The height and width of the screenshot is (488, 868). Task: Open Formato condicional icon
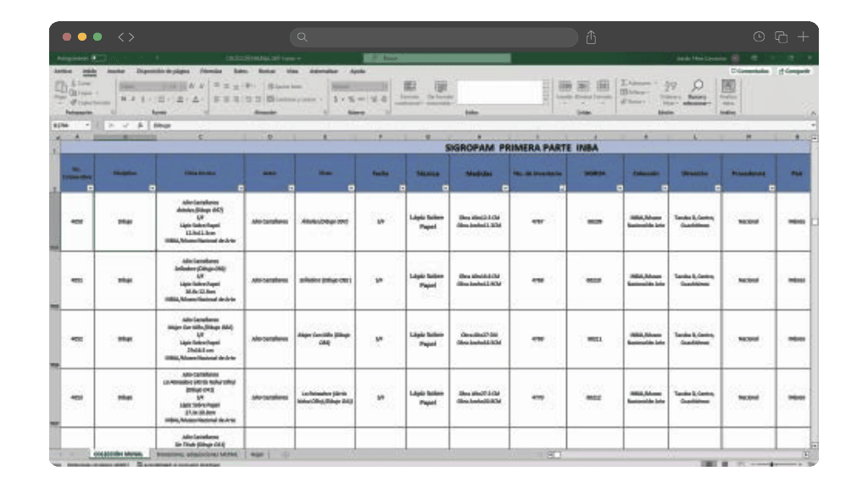[x=409, y=87]
